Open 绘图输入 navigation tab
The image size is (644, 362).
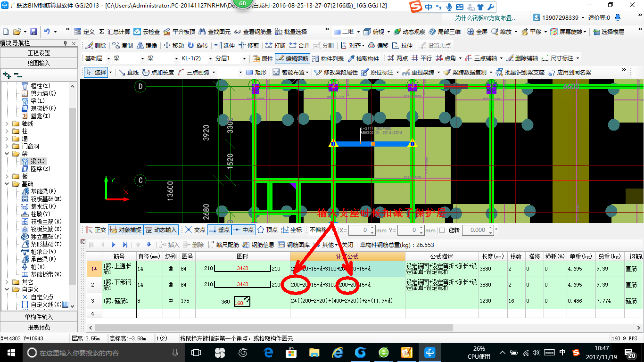[39, 63]
